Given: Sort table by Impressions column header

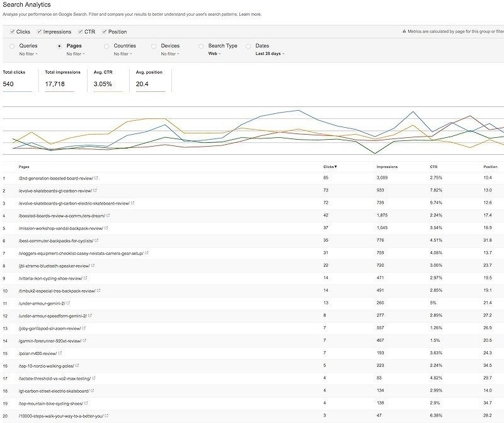Looking at the screenshot, I should 387,167.
